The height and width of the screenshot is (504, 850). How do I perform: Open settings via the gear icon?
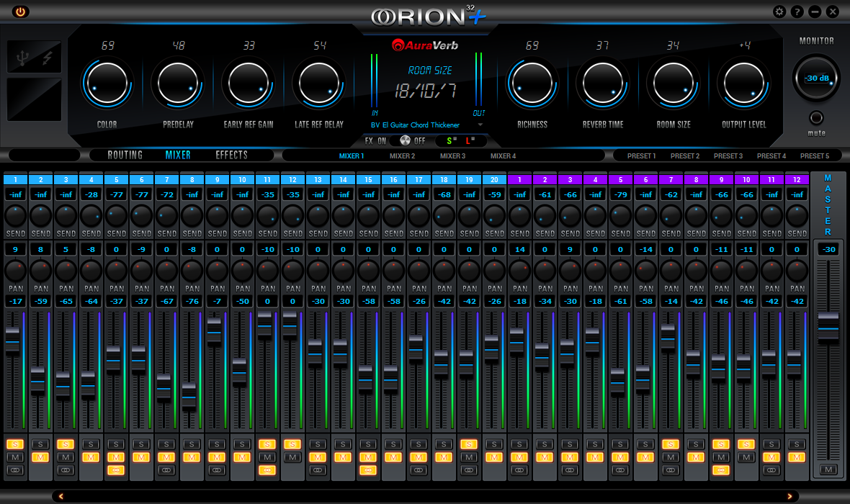[x=779, y=12]
